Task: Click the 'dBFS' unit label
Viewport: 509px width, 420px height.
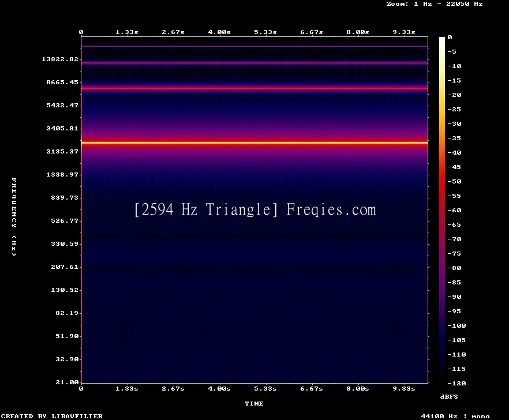Action: (x=449, y=396)
